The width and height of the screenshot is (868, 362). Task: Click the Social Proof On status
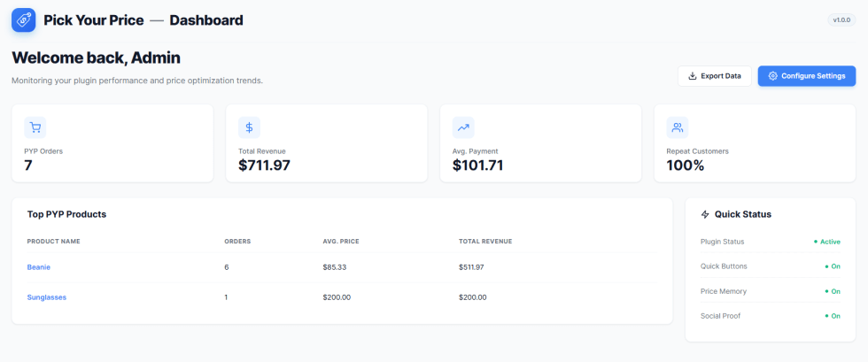pyautogui.click(x=832, y=316)
